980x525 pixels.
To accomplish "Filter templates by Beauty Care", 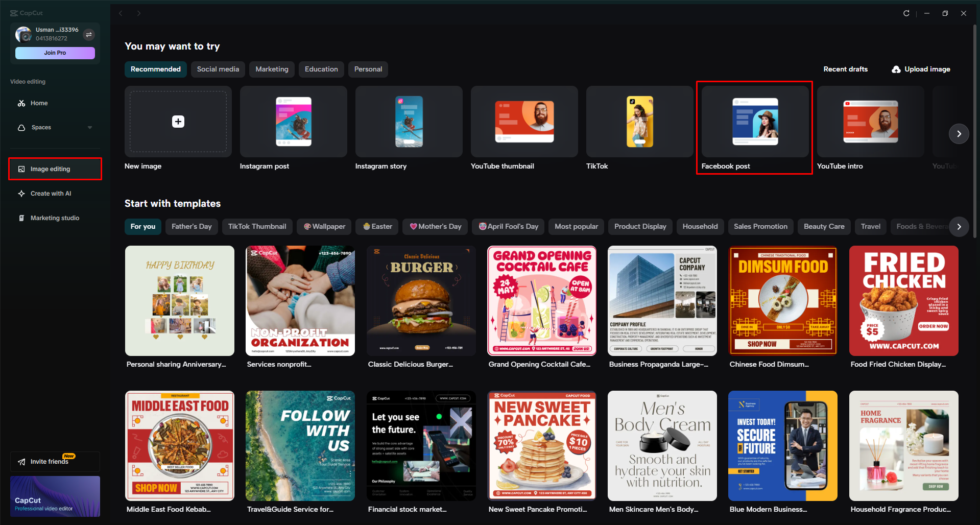I will [x=824, y=227].
